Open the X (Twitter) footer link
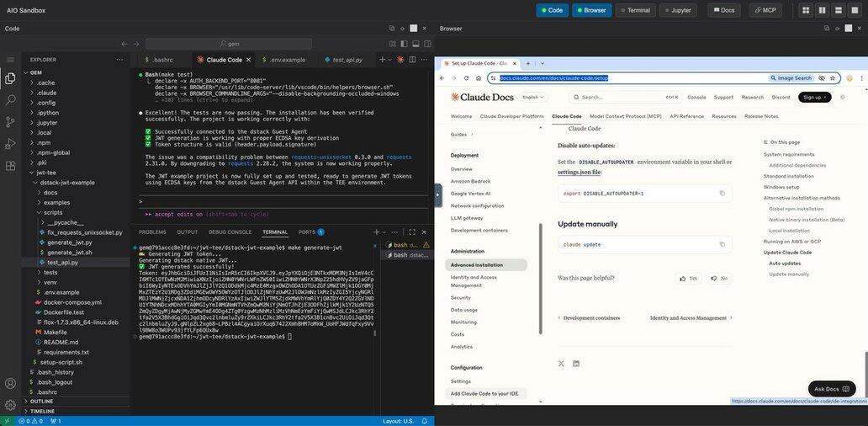The width and height of the screenshot is (868, 426). 561,364
